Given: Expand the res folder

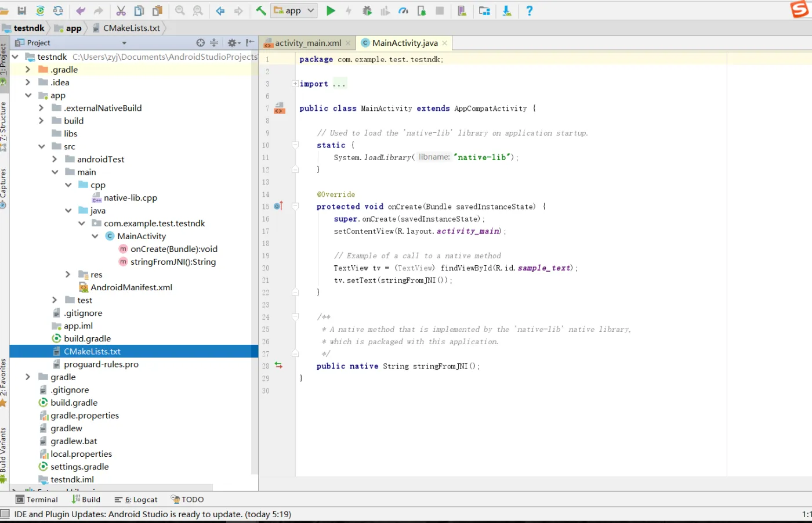Looking at the screenshot, I should point(68,275).
